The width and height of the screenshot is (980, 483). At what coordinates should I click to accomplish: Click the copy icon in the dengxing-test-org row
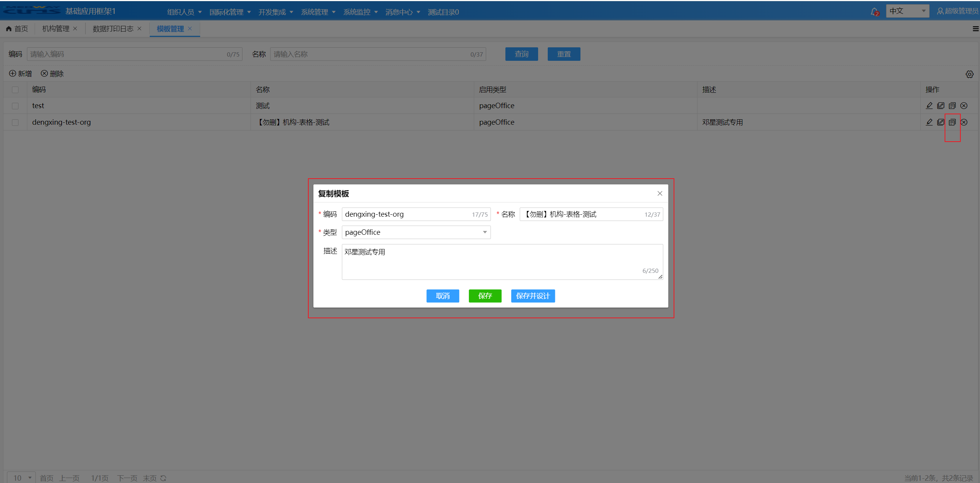pyautogui.click(x=952, y=122)
